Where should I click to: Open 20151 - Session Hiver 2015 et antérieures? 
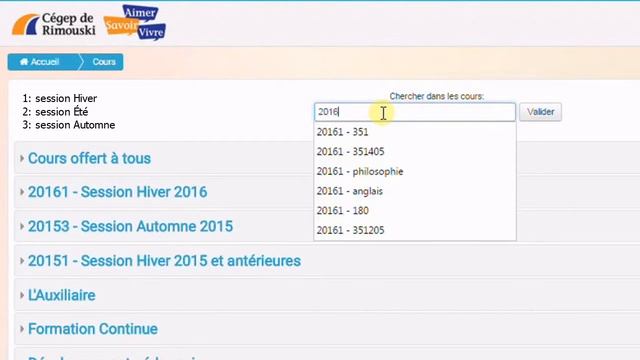coord(164,260)
